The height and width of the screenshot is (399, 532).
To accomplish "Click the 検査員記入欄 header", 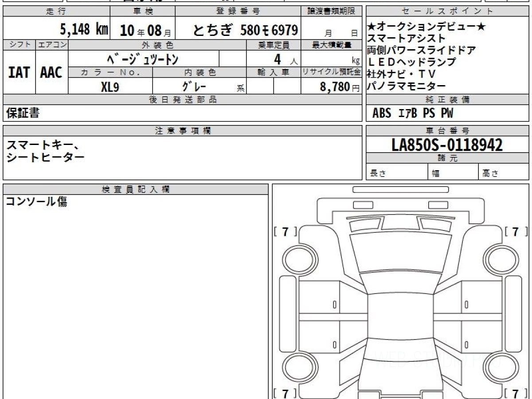I will (x=136, y=189).
